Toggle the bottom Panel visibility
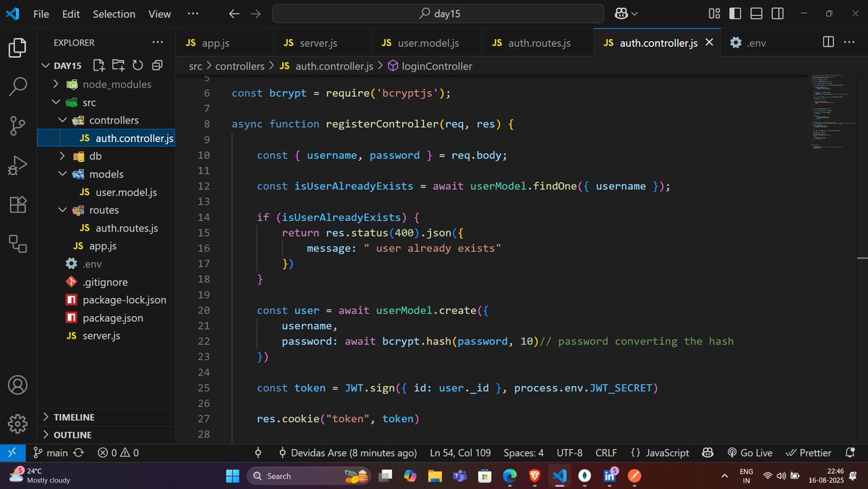868x489 pixels. point(756,14)
